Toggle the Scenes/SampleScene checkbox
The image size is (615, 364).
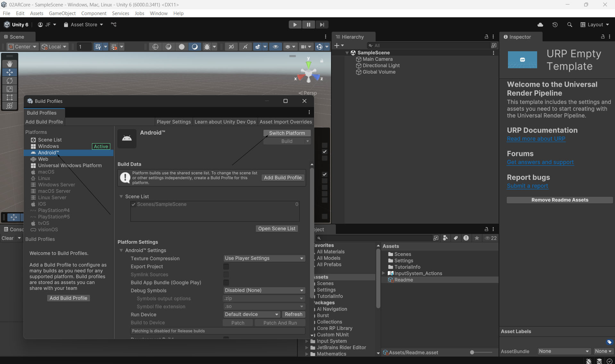pos(134,204)
